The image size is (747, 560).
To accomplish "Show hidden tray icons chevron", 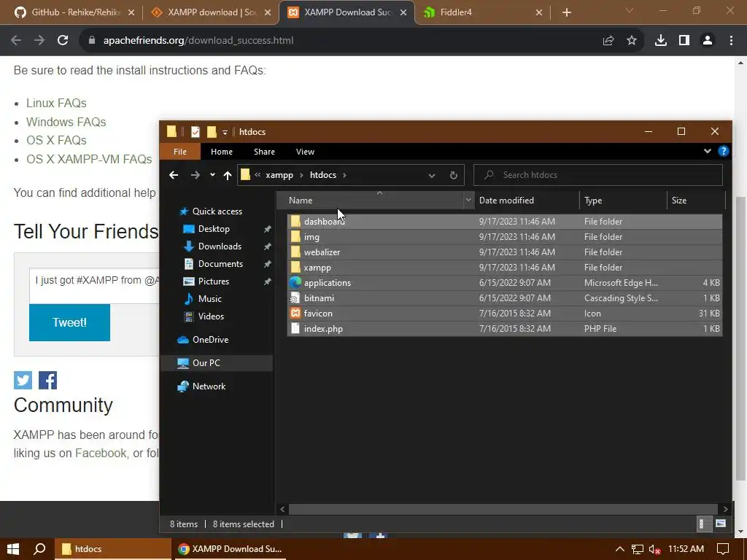I will (x=619, y=549).
